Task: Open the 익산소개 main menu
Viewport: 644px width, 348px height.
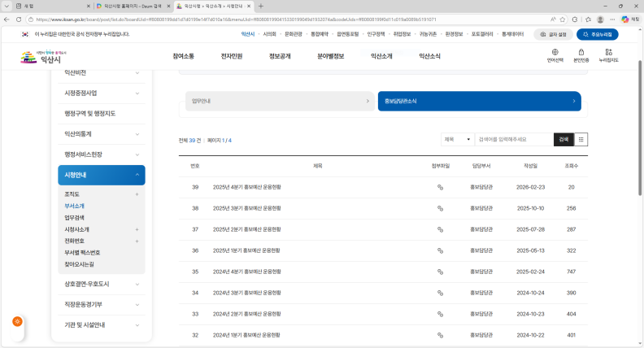Action: 381,56
